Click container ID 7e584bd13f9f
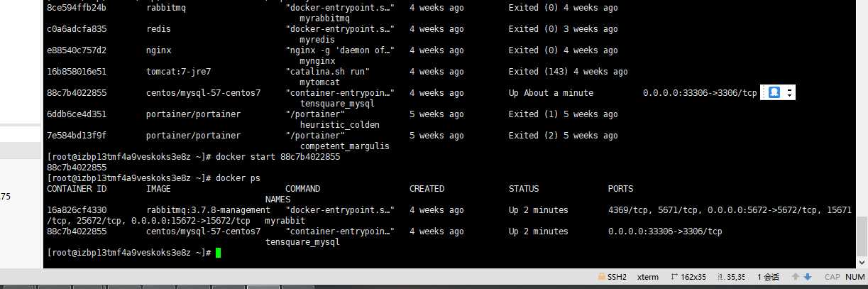The width and height of the screenshot is (868, 289). click(77, 136)
